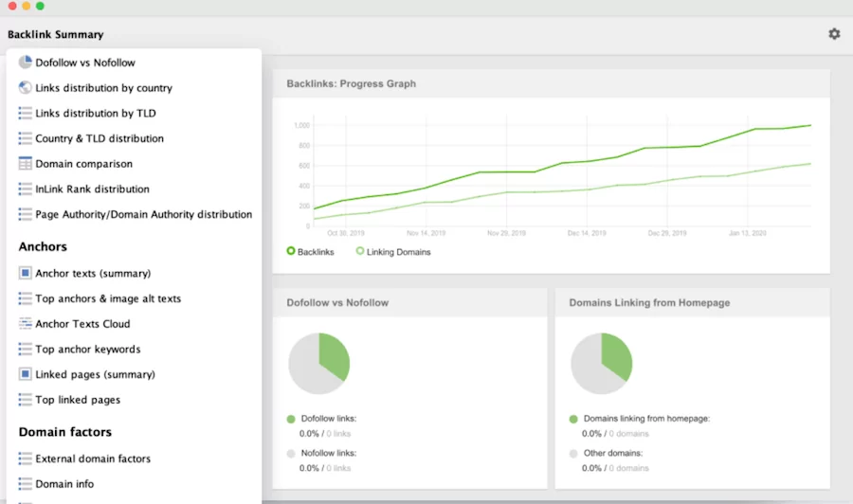Click the Backlink Summary title

56,34
